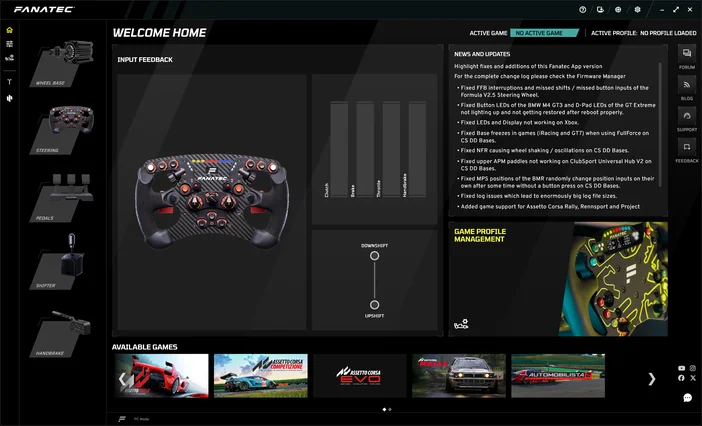The width and height of the screenshot is (702, 426).
Task: Click the steering wheel image in Input Feedback
Action: 212,201
